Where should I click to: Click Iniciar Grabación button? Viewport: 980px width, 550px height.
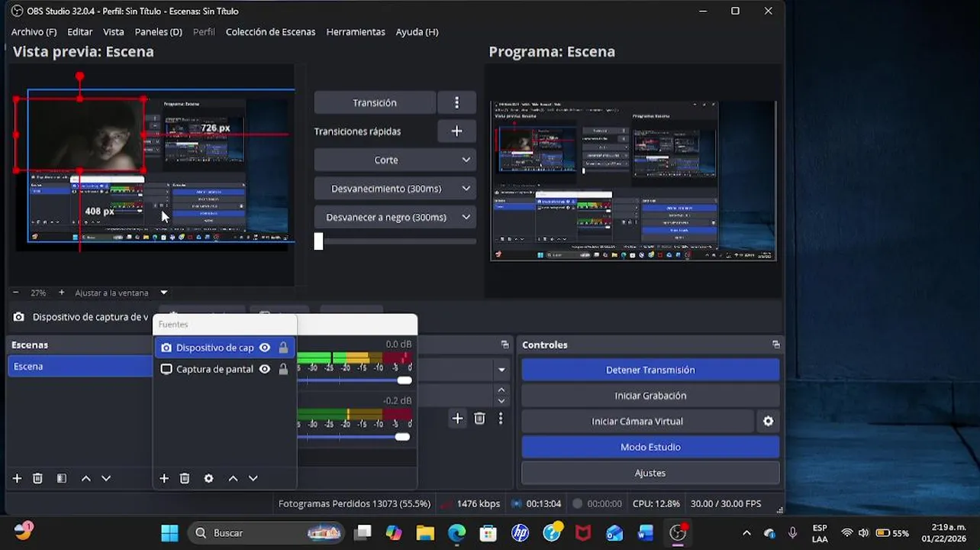click(x=650, y=396)
